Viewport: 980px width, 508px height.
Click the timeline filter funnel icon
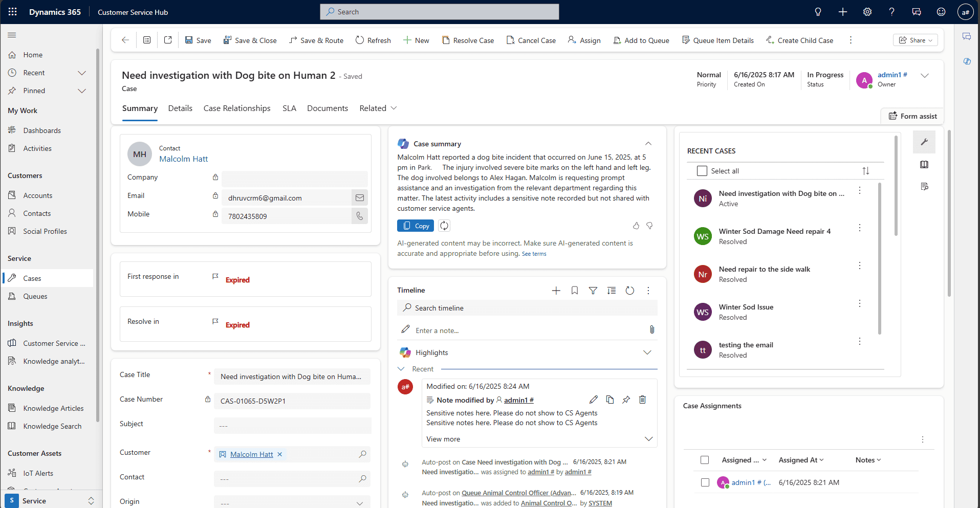point(593,291)
